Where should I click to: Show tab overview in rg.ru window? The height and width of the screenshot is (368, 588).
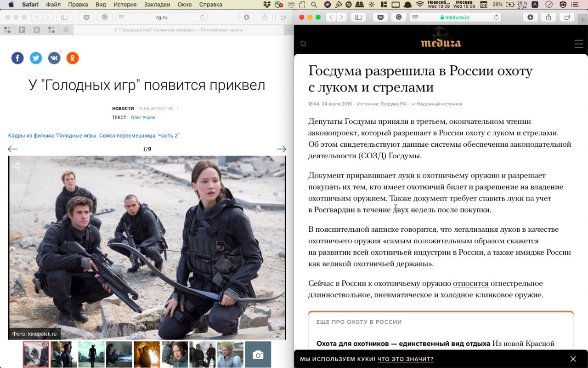pyautogui.click(x=283, y=17)
